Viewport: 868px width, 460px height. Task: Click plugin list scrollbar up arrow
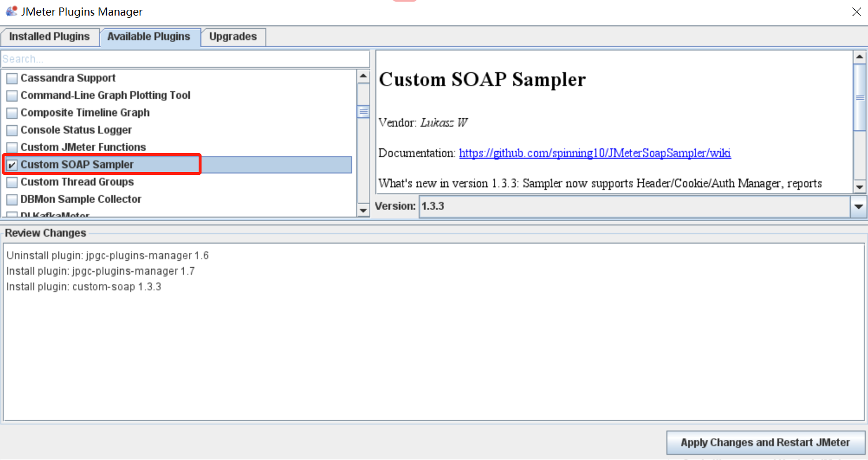(x=363, y=76)
